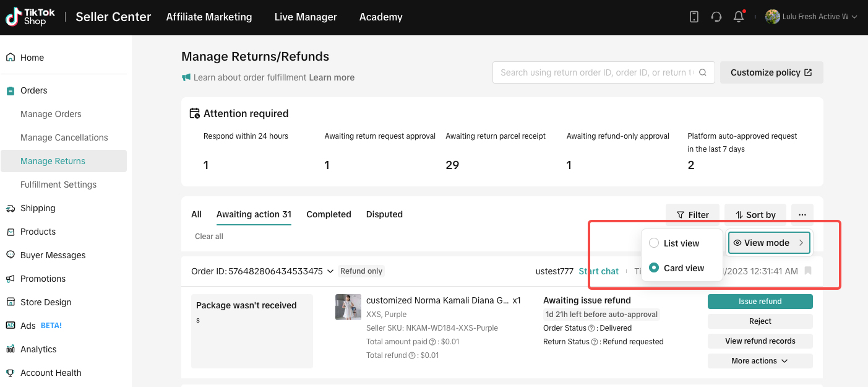Click the Issue refund button

(x=760, y=302)
